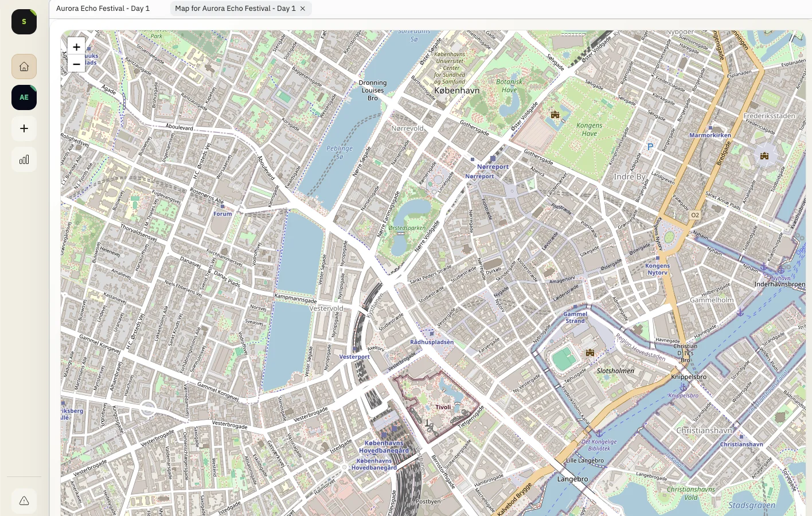Viewport: 812px width, 516px height.
Task: Close the "Map for Aurora Echo Festival" tab
Action: [303, 9]
